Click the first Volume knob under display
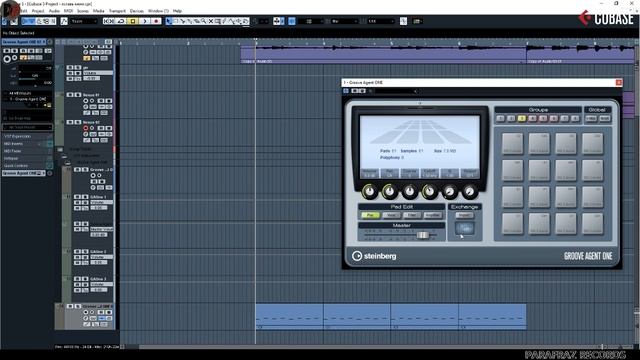Viewport: 640px width, 360px height. click(x=369, y=191)
